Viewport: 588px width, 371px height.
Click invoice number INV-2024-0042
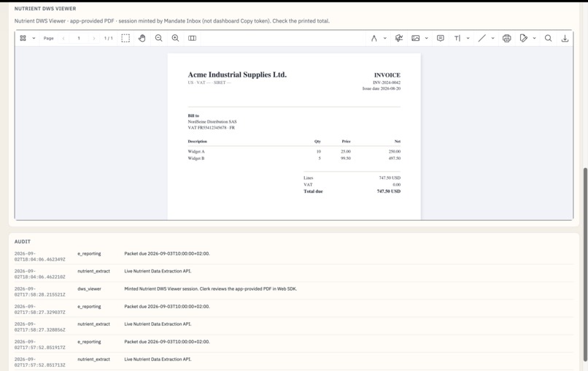[387, 83]
